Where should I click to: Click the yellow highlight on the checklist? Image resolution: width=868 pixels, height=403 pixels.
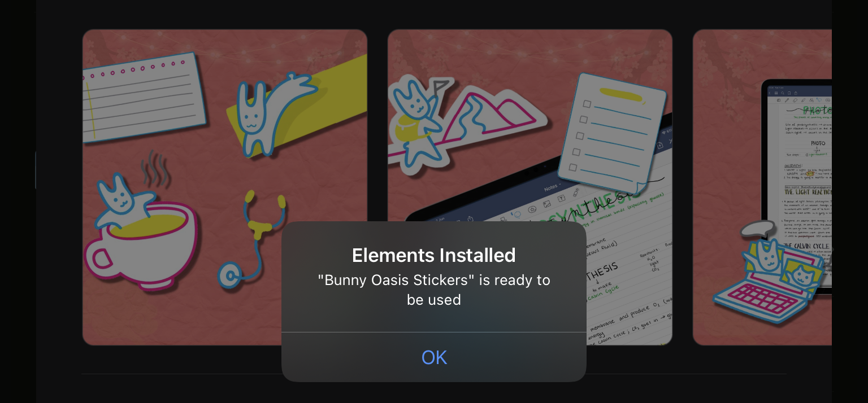620,94
